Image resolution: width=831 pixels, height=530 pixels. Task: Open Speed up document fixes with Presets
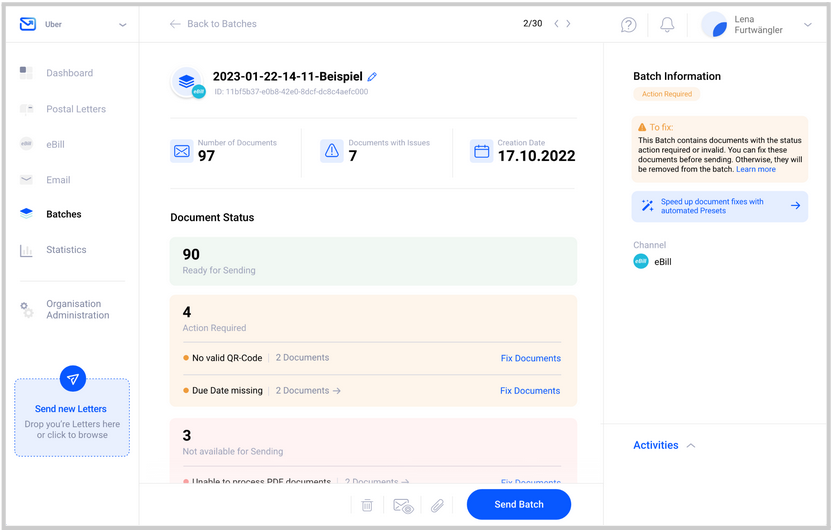[720, 206]
